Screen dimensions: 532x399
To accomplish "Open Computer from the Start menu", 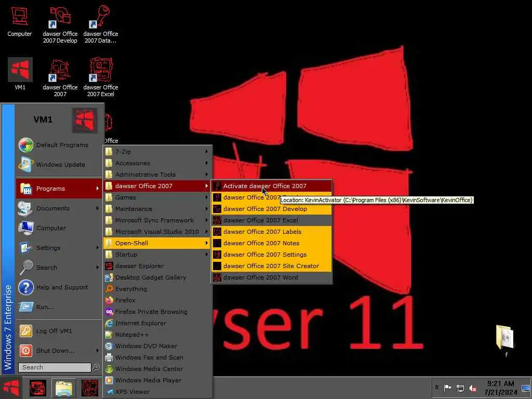I will click(x=59, y=228).
